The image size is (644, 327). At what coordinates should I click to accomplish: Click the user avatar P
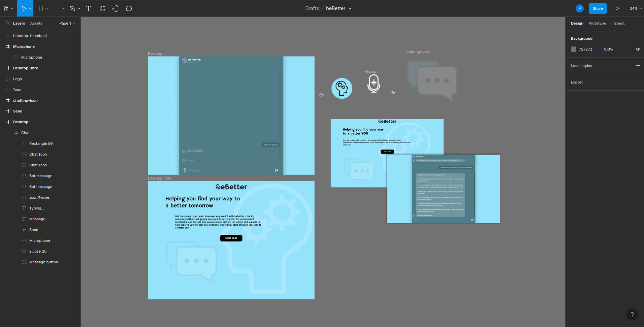pyautogui.click(x=579, y=8)
